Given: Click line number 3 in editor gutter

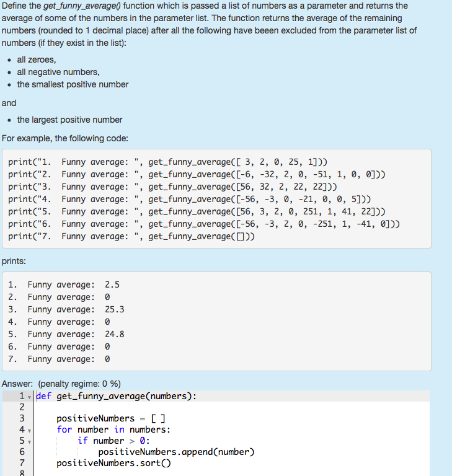Looking at the screenshot, I should [22, 418].
